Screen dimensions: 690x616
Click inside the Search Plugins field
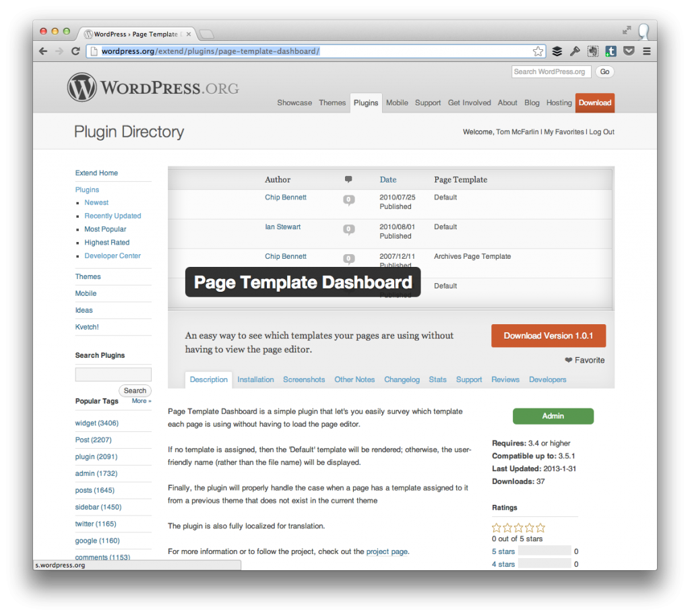pyautogui.click(x=113, y=374)
